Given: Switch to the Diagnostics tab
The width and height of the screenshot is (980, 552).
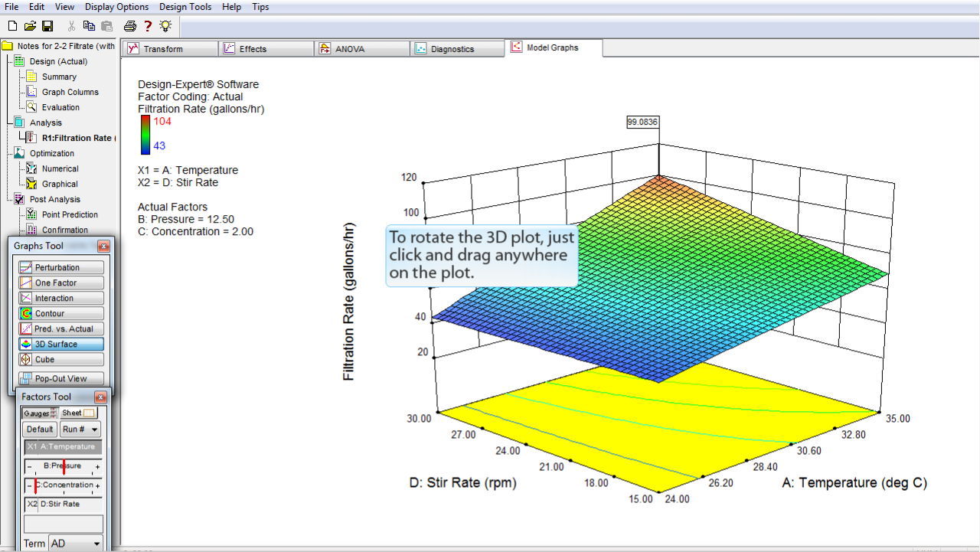Looking at the screenshot, I should tap(459, 48).
